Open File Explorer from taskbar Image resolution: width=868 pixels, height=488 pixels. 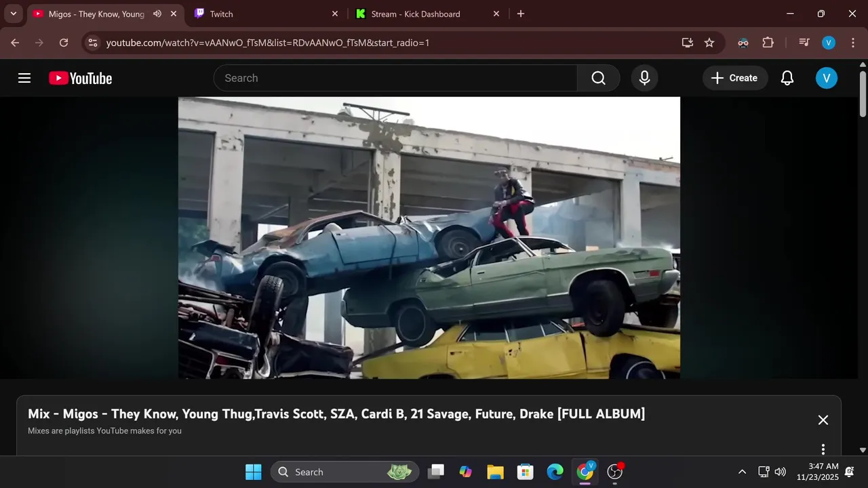495,472
